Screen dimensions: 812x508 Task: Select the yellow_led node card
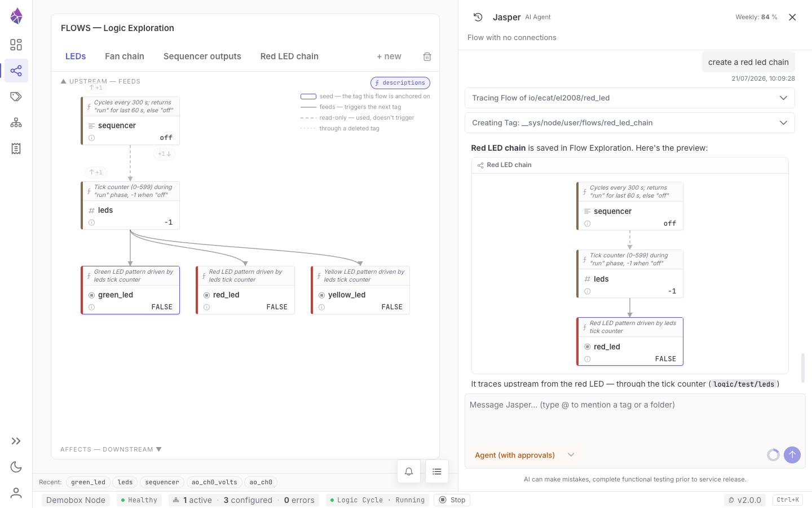(360, 290)
